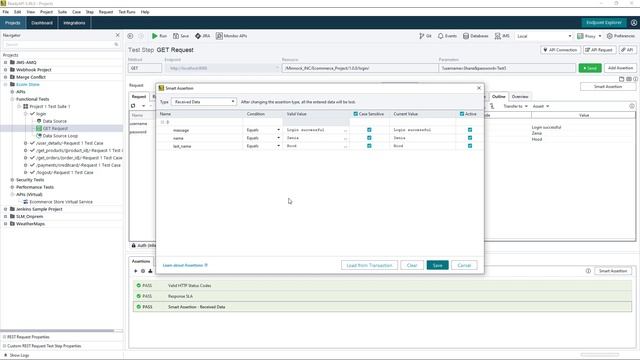
Task: Save the Smart Assertion
Action: coord(438,265)
